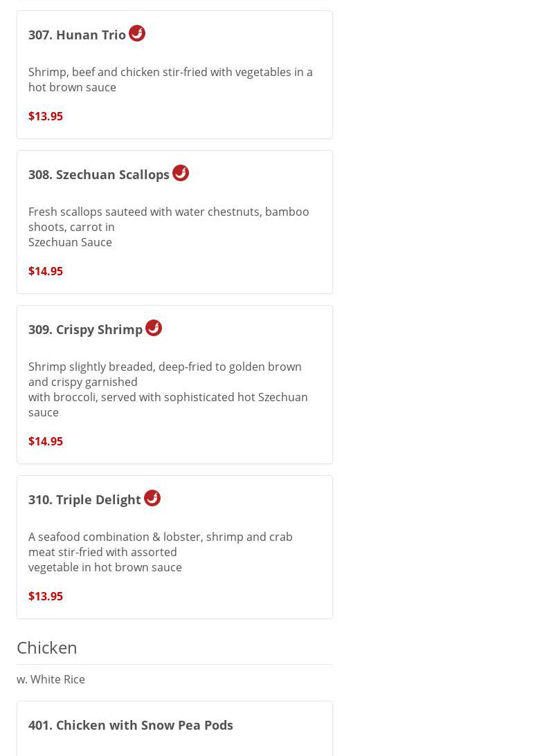Click the chili icon beside Crispy Shrimp
This screenshot has width=533, height=756.
[154, 328]
